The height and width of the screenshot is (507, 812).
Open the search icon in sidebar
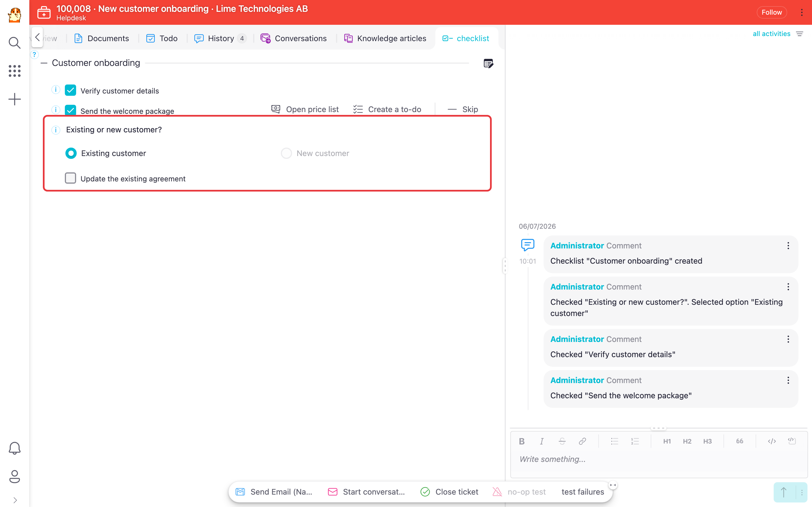click(14, 43)
